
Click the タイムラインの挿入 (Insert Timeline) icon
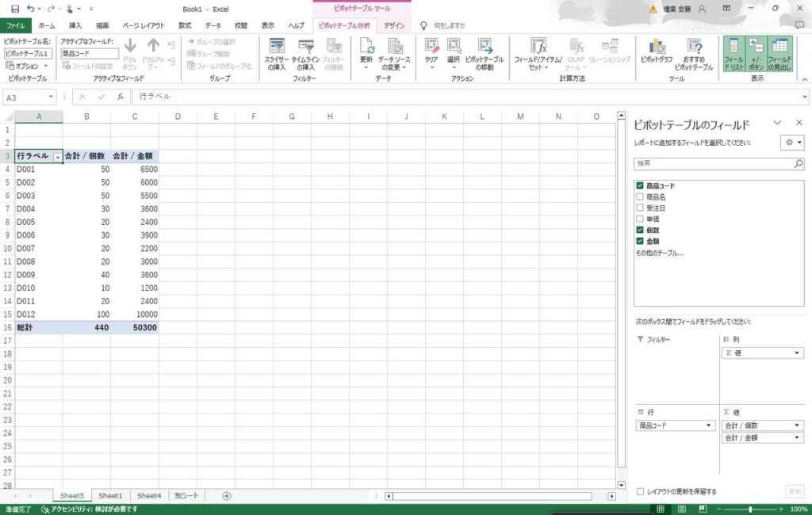305,48
